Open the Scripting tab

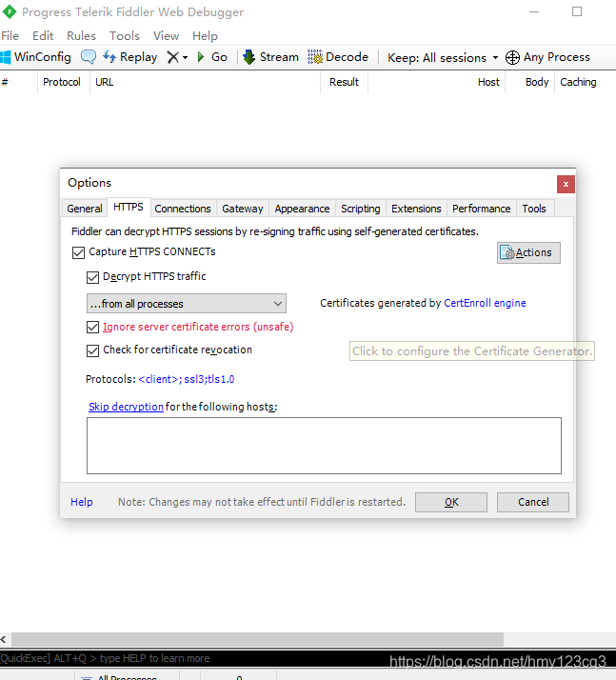point(360,209)
